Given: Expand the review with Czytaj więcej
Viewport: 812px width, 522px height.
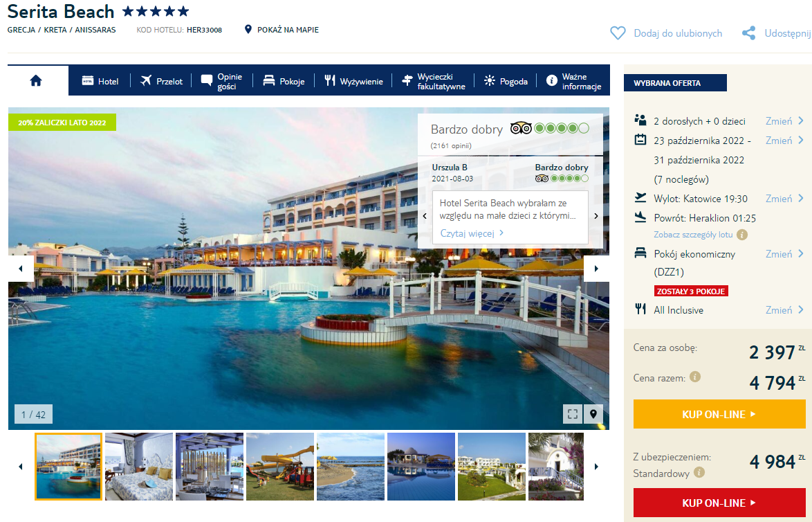Looking at the screenshot, I should (472, 233).
